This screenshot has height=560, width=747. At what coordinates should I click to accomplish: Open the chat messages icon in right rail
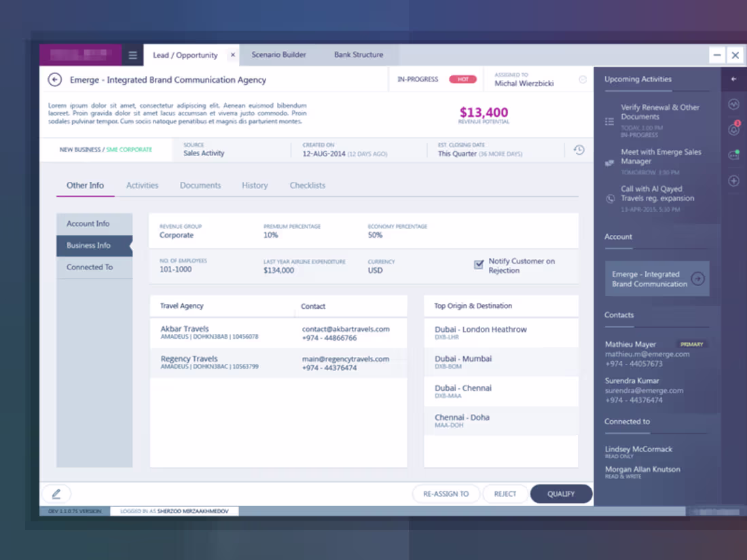(735, 155)
